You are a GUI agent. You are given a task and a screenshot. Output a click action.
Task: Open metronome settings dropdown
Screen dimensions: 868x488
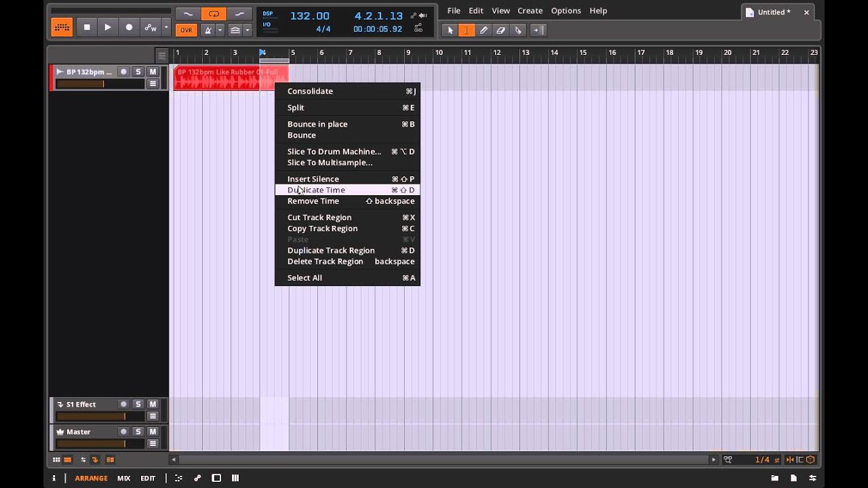220,30
